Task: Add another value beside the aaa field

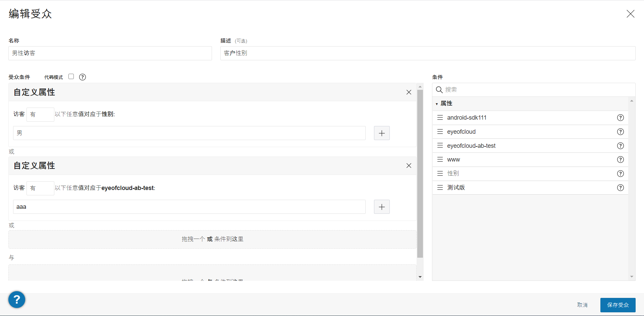Action: point(382,207)
